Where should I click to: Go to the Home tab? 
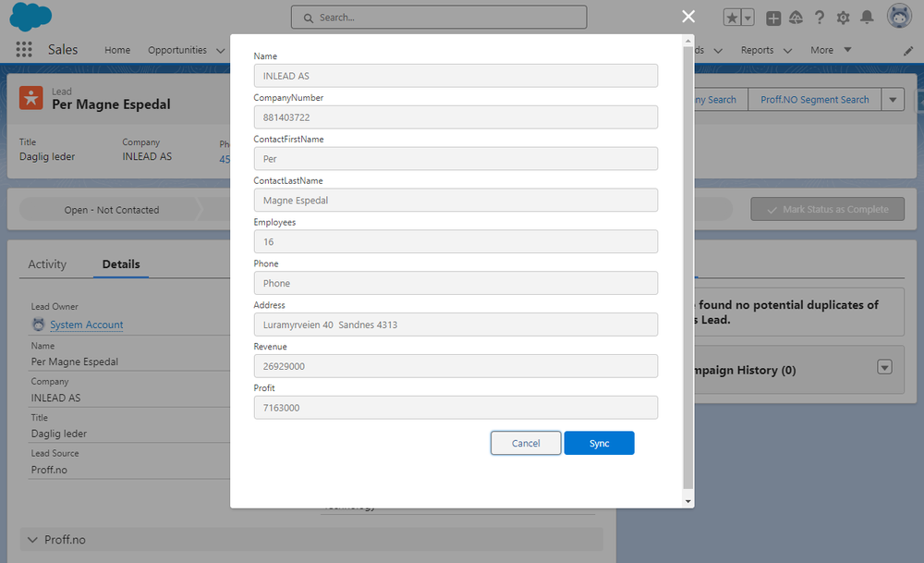(117, 50)
